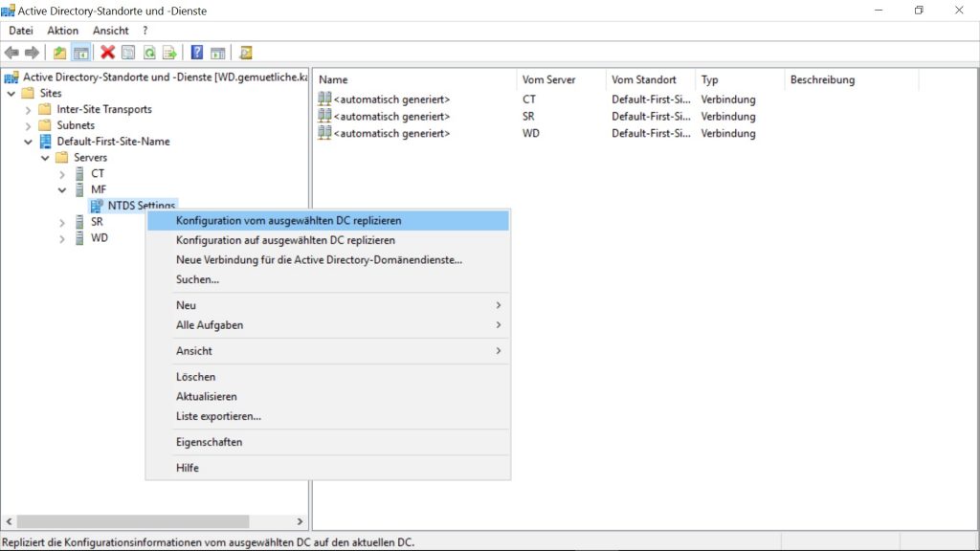
Task: Click the tree pane's scroll left arrow
Action: [x=9, y=521]
